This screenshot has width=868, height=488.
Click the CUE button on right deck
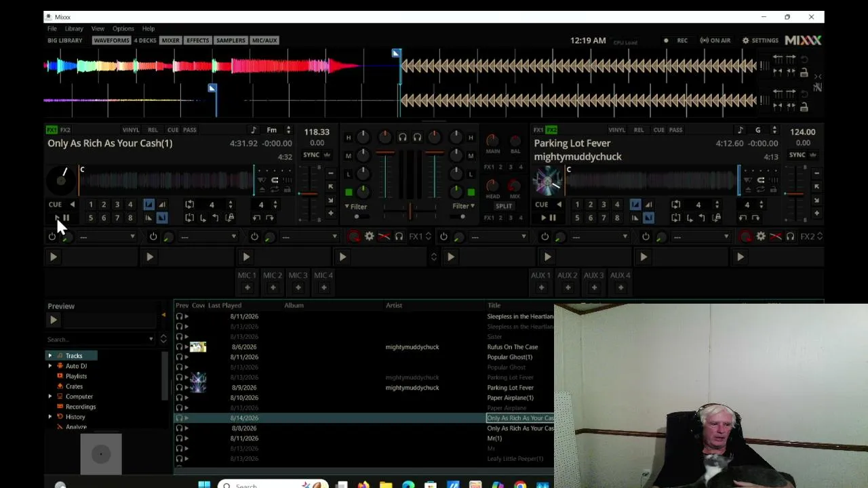point(541,204)
